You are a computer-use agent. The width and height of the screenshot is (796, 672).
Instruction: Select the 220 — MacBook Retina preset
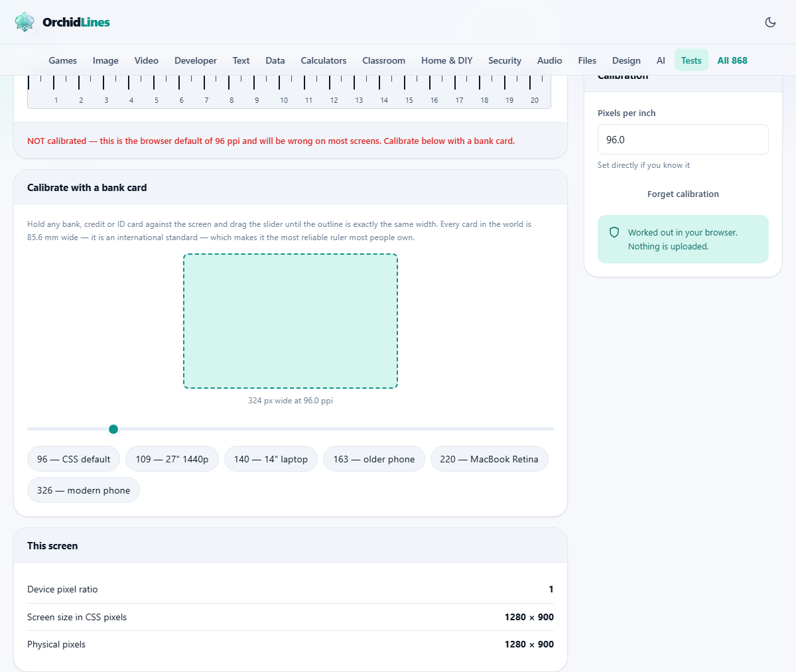(x=490, y=459)
